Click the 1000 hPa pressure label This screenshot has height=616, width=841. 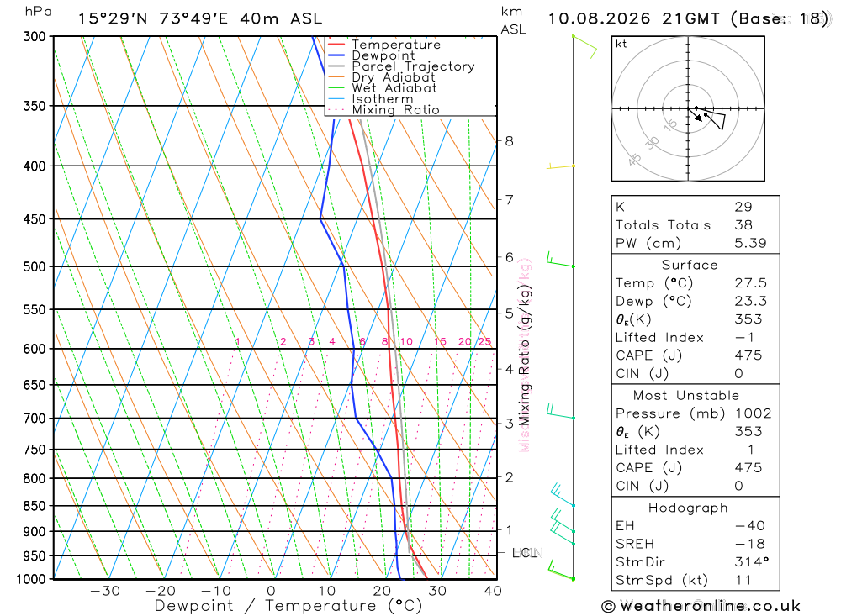pos(31,580)
